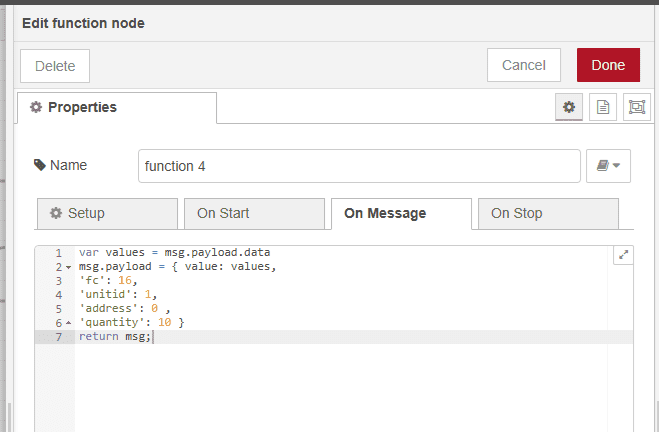Click the Done button
This screenshot has width=659, height=432.
pyautogui.click(x=608, y=65)
